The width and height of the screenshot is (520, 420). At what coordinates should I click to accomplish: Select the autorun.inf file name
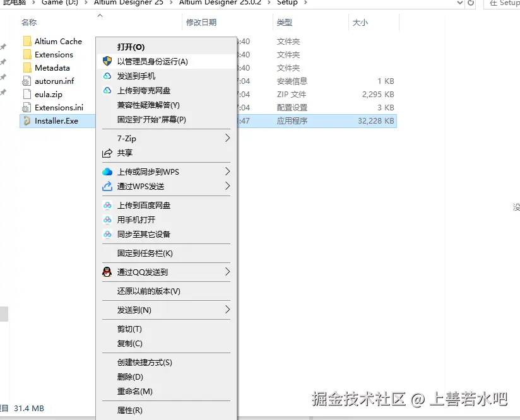pyautogui.click(x=54, y=81)
